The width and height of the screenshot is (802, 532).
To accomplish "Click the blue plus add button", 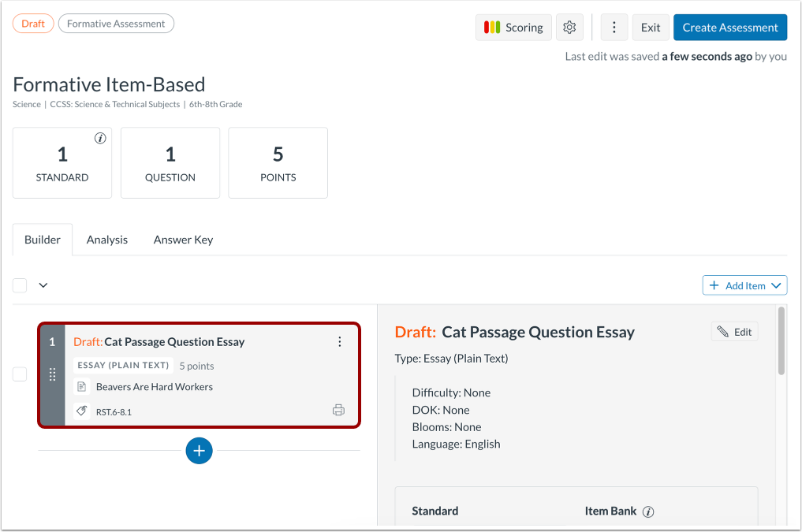I will (200, 451).
